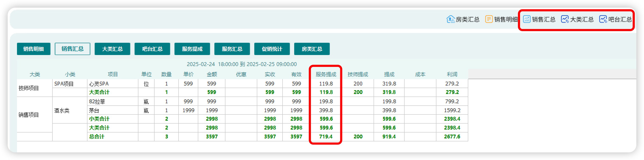
Task: Select the 销售项目 category cell
Action: click(35, 115)
